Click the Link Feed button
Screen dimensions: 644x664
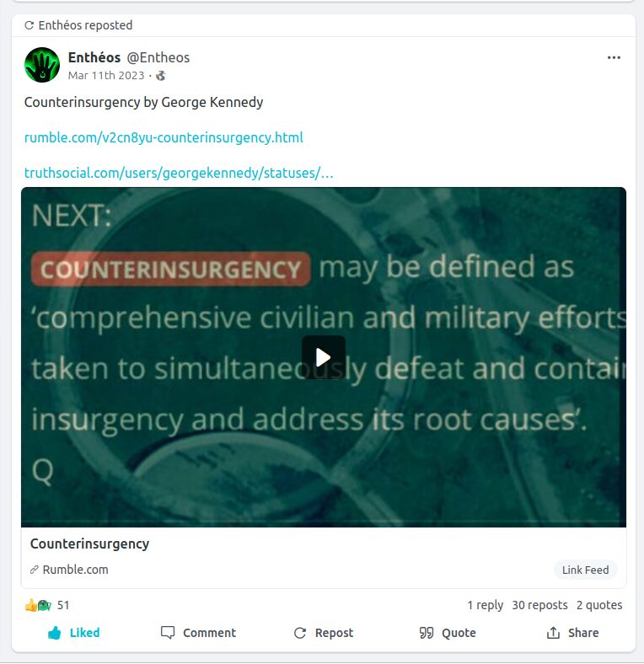[x=585, y=570]
